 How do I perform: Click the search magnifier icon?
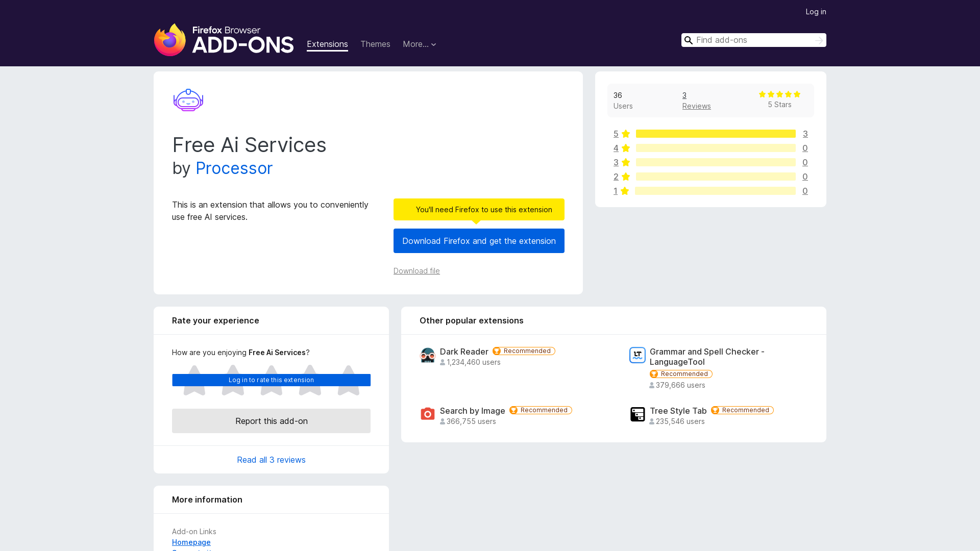[x=689, y=40]
